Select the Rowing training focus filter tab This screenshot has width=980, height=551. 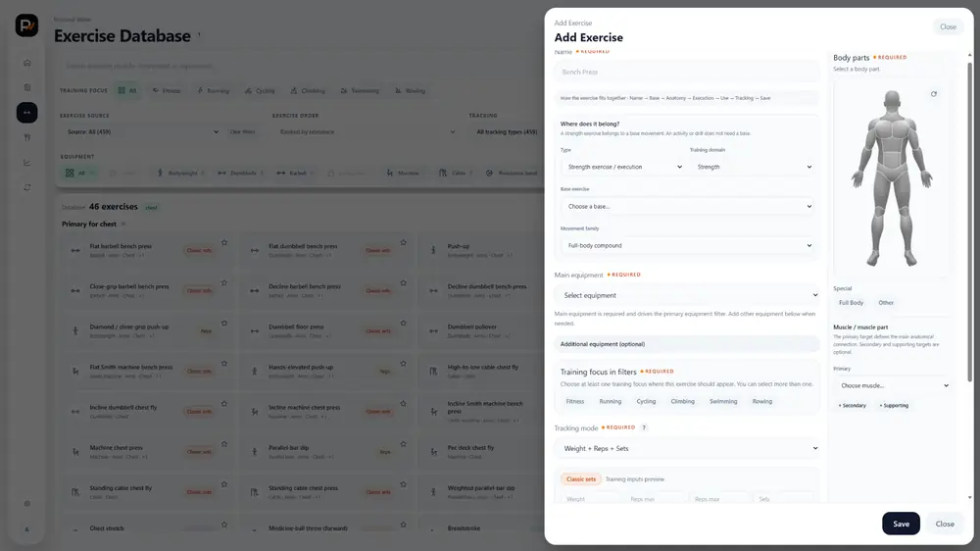click(410, 90)
